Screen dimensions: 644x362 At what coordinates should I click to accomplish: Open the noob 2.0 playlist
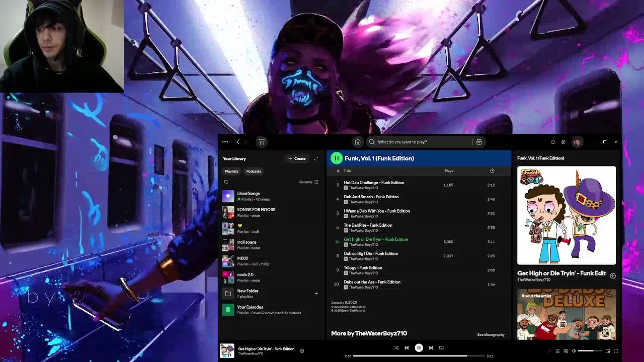pyautogui.click(x=271, y=277)
